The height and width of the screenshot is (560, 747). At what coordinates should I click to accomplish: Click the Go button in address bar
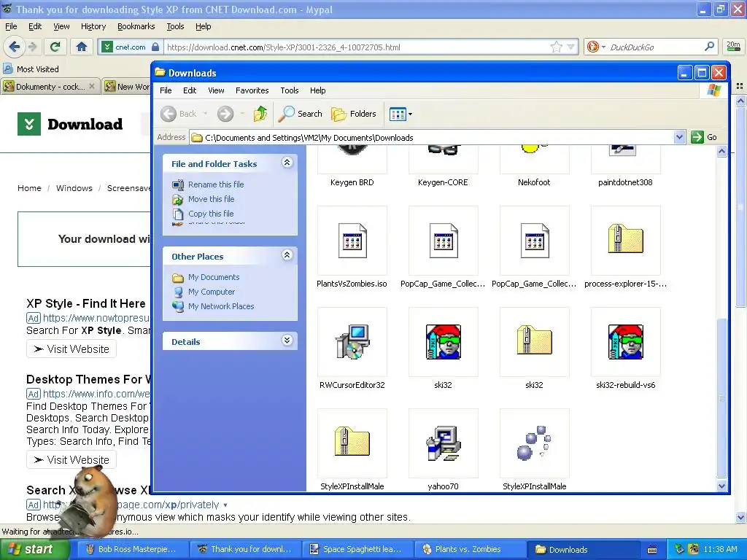pyautogui.click(x=705, y=137)
